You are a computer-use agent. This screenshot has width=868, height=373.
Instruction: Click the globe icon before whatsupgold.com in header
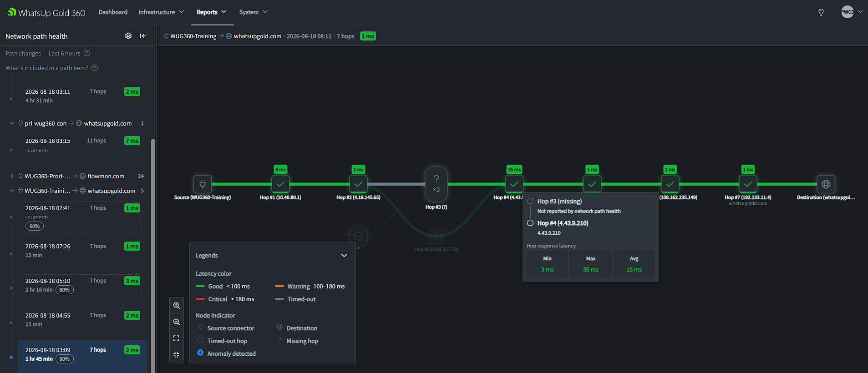pos(229,36)
